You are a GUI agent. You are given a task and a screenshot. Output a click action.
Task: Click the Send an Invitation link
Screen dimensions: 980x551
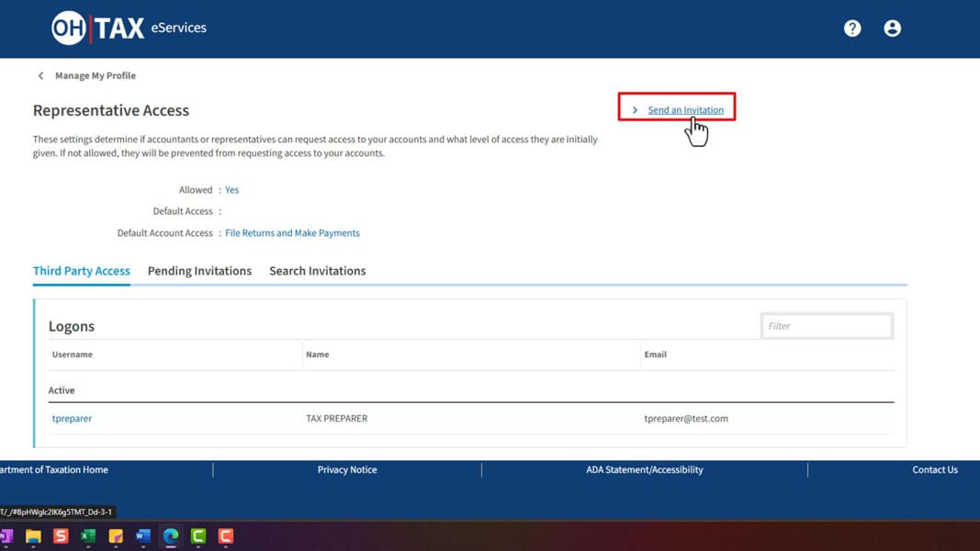pyautogui.click(x=685, y=110)
